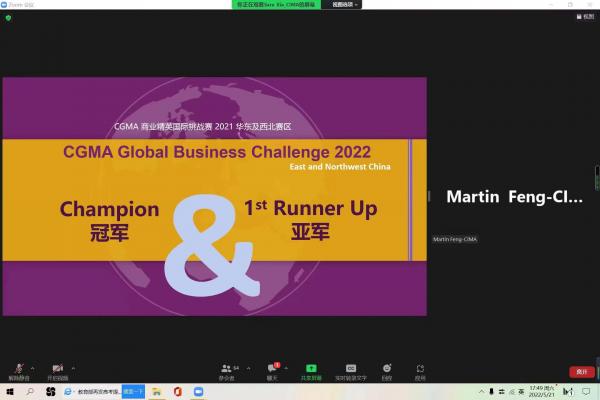
Task: Open the Windows Start menu
Action: (x=10, y=392)
